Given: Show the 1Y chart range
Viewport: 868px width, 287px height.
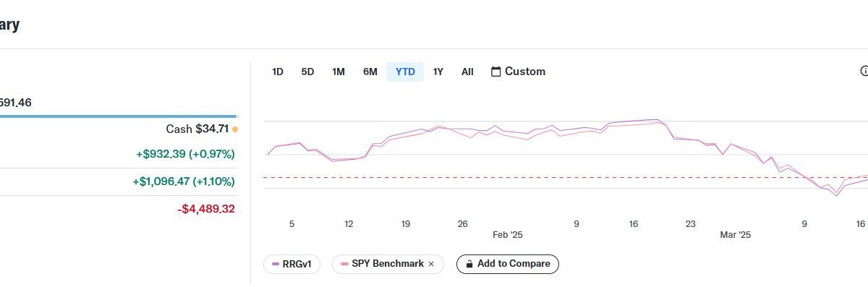Looking at the screenshot, I should point(438,72).
